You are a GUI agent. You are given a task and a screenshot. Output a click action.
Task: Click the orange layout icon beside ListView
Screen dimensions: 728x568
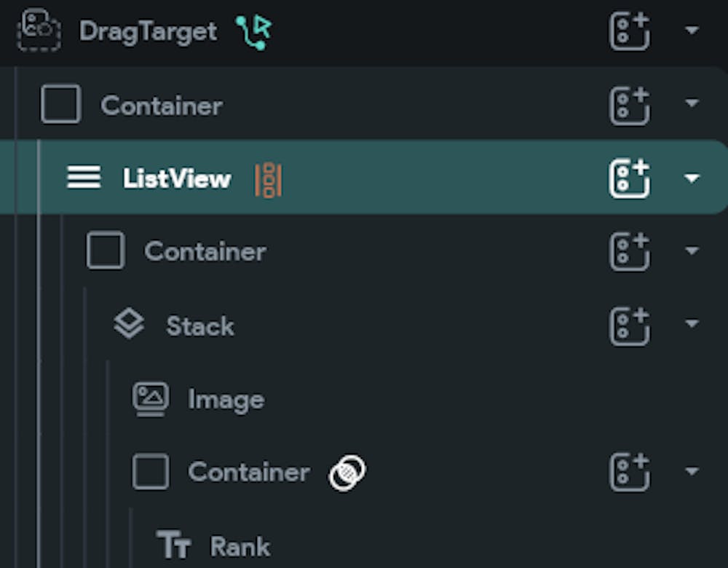pyautogui.click(x=268, y=180)
